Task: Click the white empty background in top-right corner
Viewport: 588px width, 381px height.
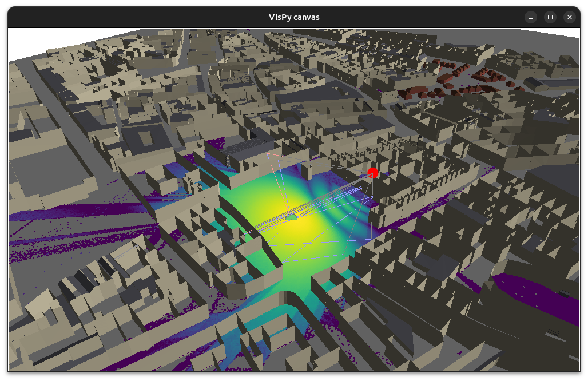Action: tap(572, 33)
